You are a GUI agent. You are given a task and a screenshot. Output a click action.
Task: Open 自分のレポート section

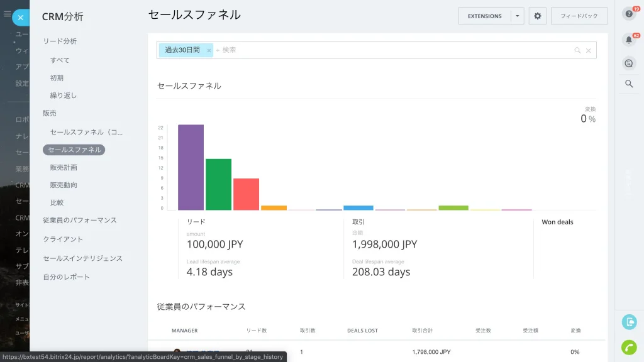tap(66, 277)
